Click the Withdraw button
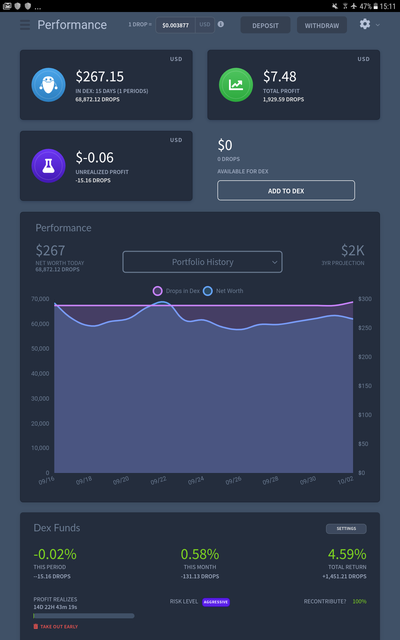Screen dimensions: 400x640 pyautogui.click(x=322, y=25)
